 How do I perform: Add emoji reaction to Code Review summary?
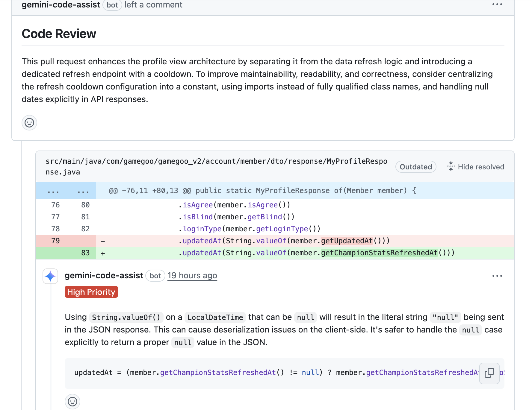click(29, 123)
